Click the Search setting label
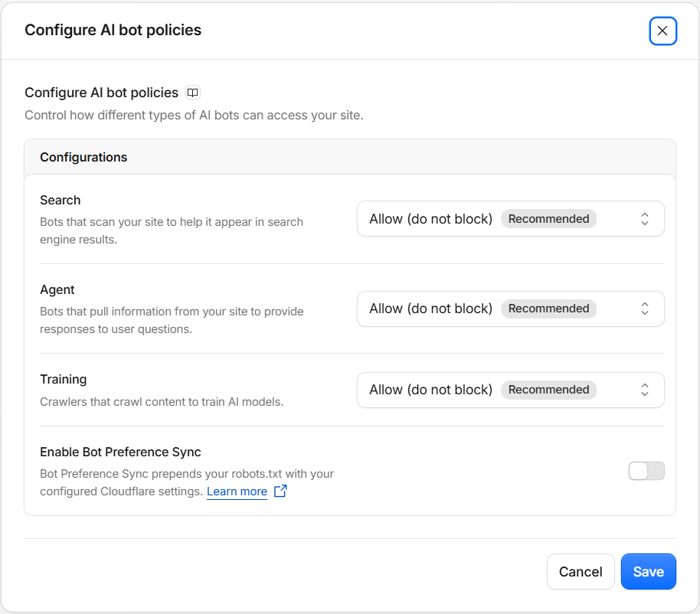 61,200
